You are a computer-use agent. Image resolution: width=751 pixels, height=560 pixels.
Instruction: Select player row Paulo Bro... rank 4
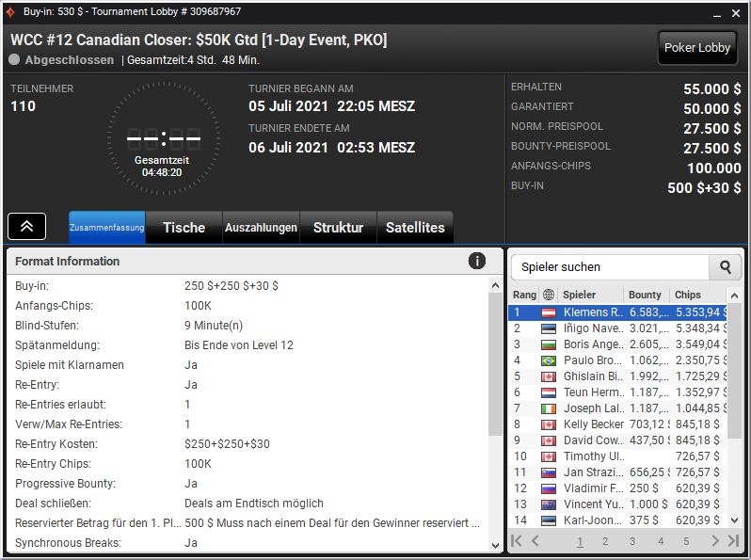tap(617, 360)
